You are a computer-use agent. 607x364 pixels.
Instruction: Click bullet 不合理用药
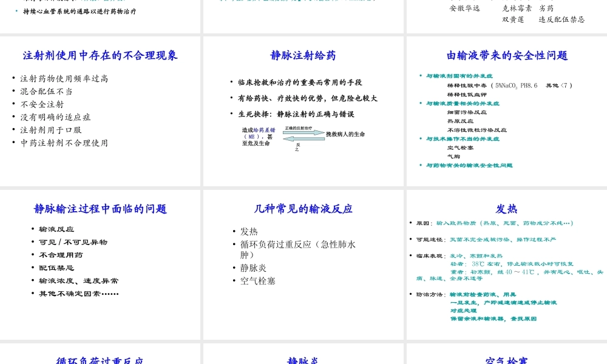(61, 255)
